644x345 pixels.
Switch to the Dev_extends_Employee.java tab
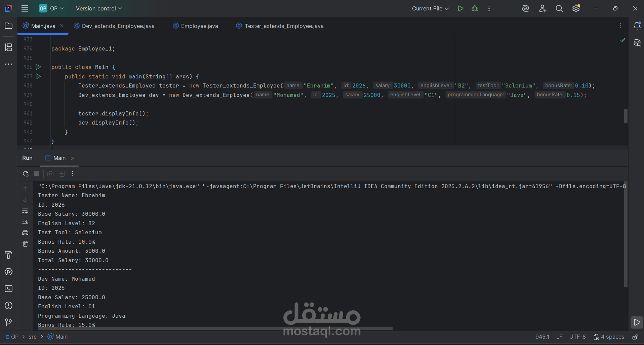(114, 26)
